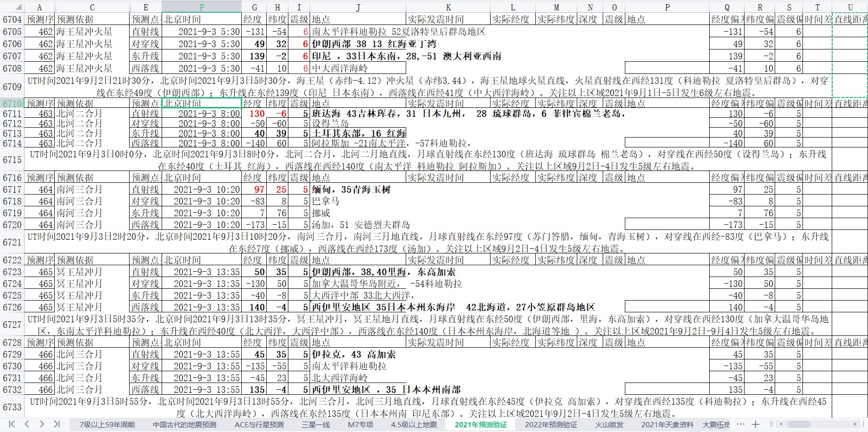Show the next sheet tab with the arrow
Viewport: 868px width, 432px height.
[41, 424]
